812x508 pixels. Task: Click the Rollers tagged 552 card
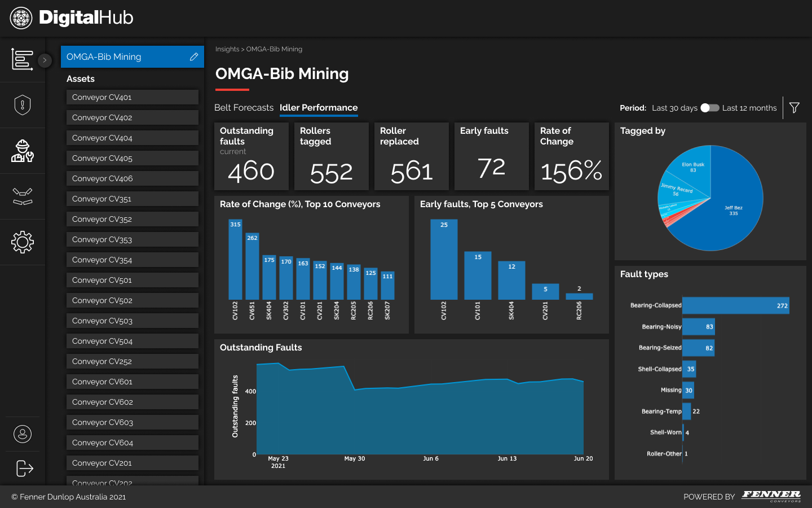pyautogui.click(x=332, y=156)
